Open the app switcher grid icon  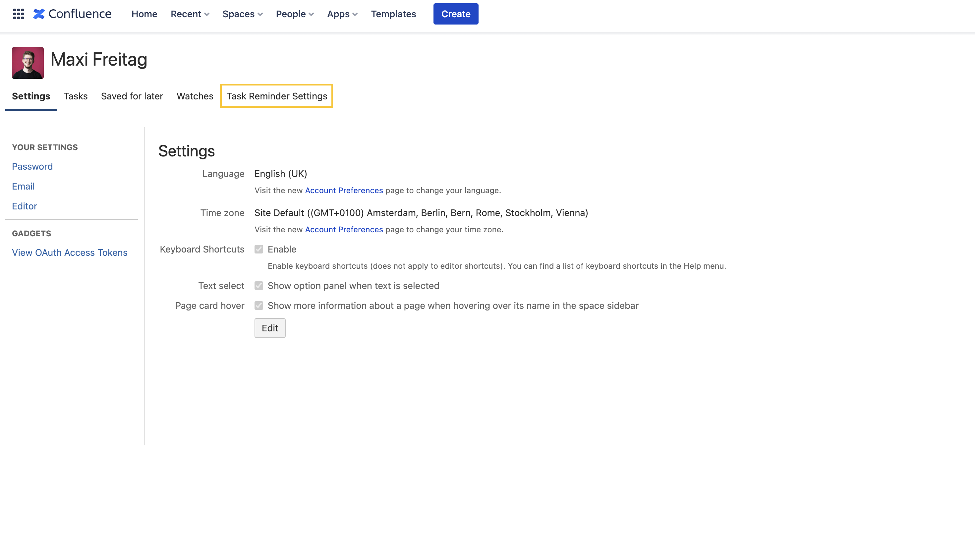pos(19,14)
